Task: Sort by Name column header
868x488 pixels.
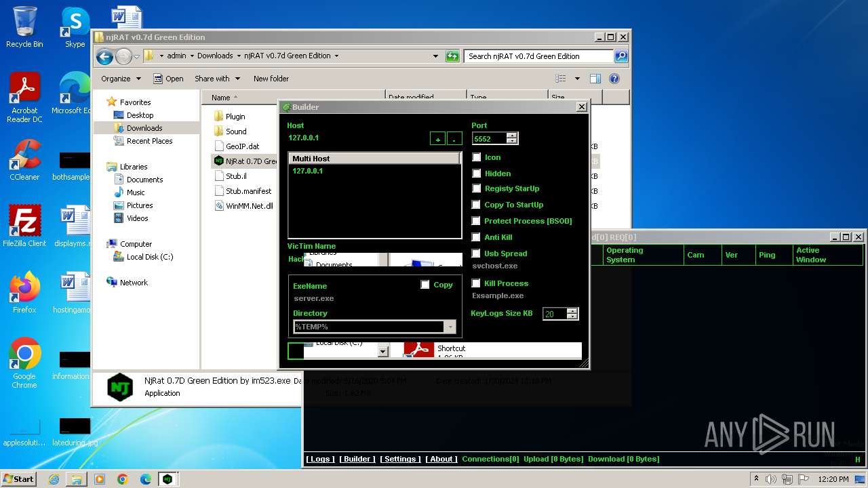Action: pos(293,98)
